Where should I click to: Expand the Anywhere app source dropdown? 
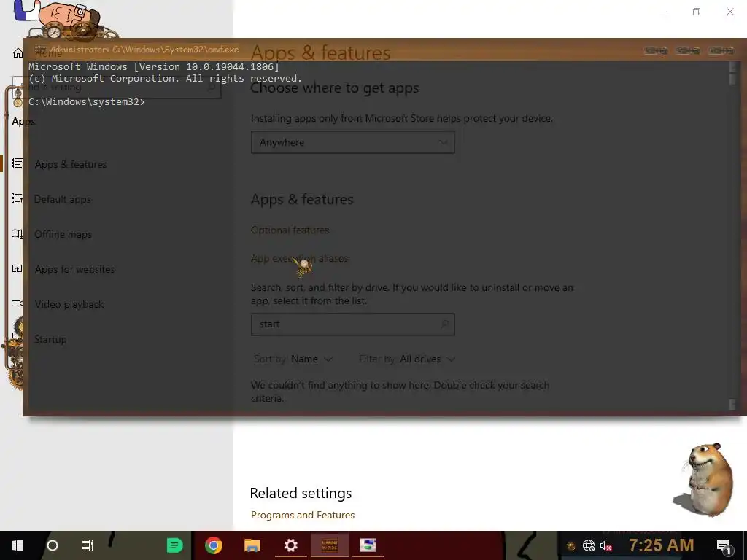(353, 142)
